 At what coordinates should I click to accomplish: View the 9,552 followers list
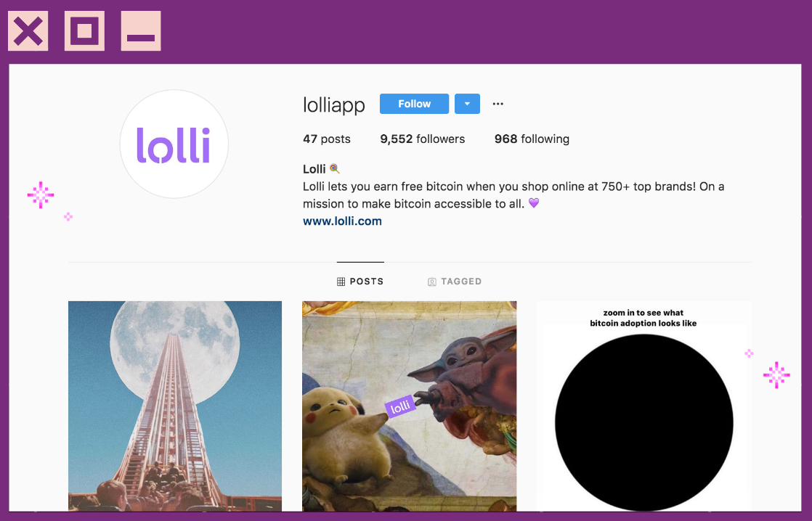pyautogui.click(x=423, y=139)
